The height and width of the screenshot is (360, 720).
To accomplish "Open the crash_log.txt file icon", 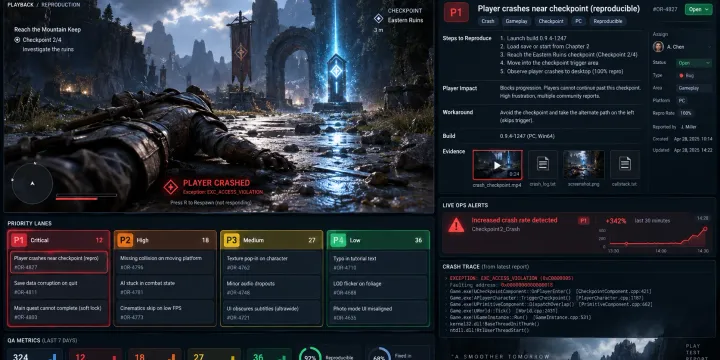I will [x=543, y=164].
